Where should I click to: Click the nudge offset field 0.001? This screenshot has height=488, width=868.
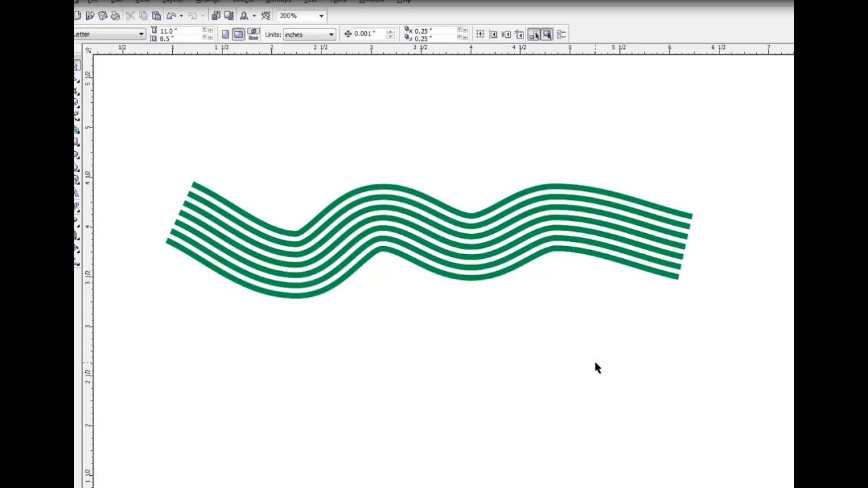369,34
